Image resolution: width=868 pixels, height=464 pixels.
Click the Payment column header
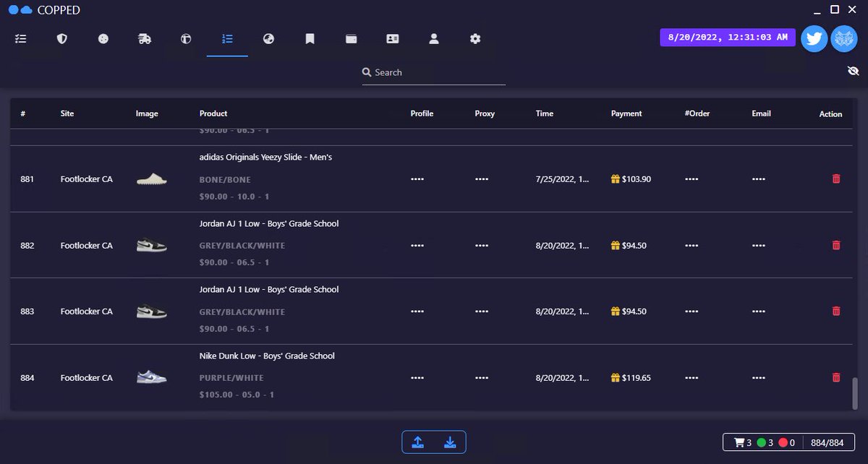pos(626,113)
